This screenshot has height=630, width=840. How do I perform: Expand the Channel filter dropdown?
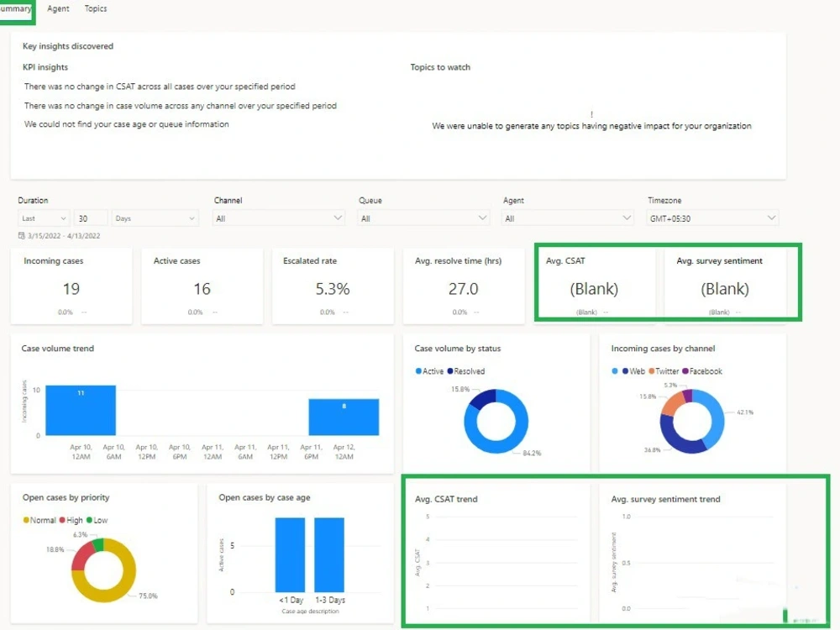279,218
